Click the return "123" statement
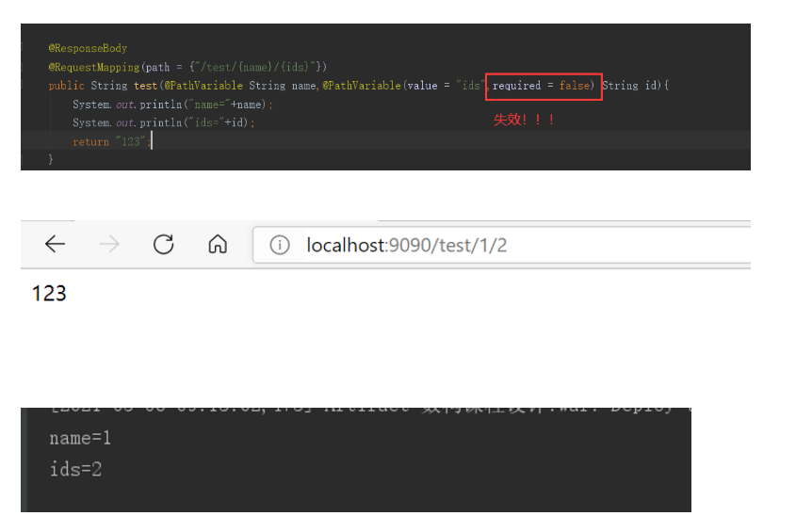 [x=112, y=142]
